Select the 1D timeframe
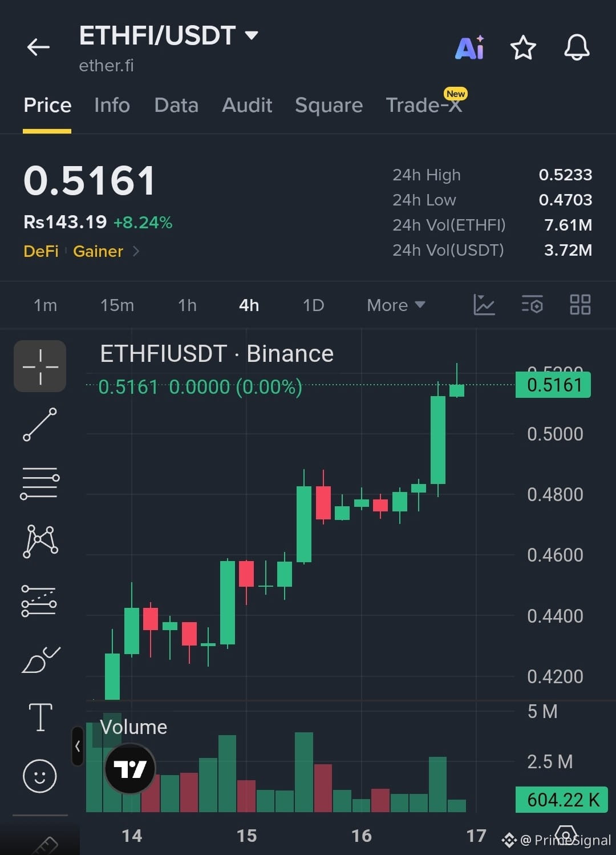The image size is (616, 855). coord(313,305)
